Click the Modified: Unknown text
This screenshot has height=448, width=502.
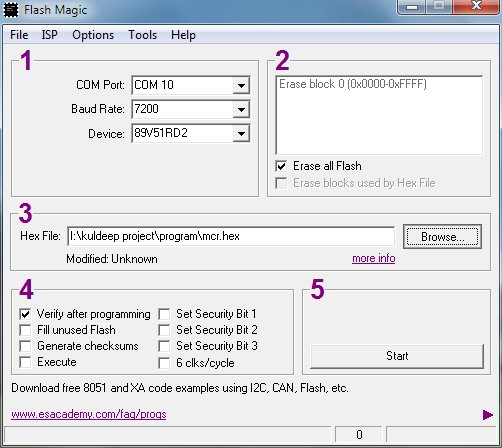click(112, 259)
